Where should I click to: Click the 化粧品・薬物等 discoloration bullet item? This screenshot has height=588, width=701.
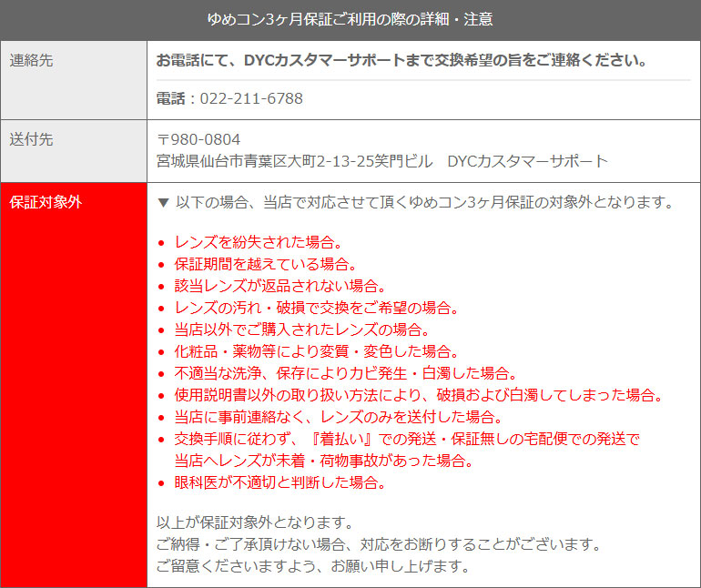coord(317,351)
